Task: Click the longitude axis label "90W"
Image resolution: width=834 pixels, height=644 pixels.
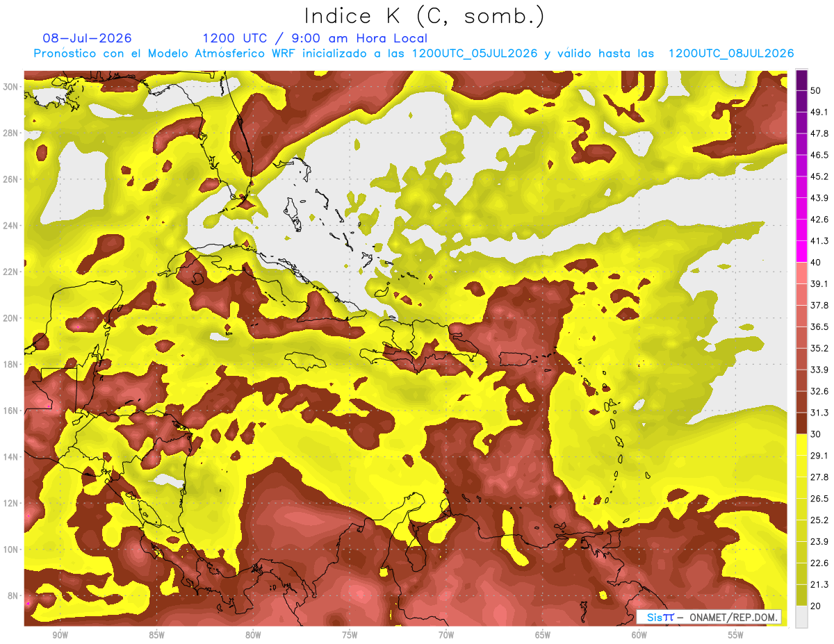Action: pyautogui.click(x=60, y=635)
